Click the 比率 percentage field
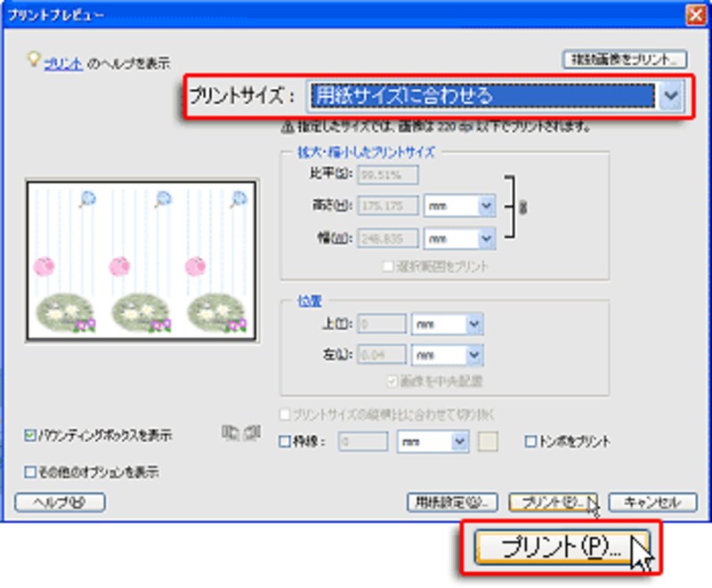Screen dimensions: 712x588 (x=388, y=174)
